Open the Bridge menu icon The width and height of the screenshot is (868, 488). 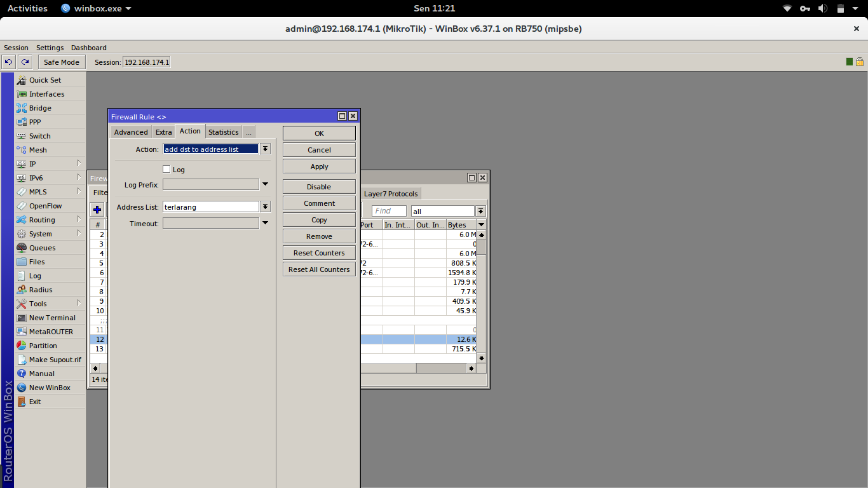pyautogui.click(x=22, y=108)
